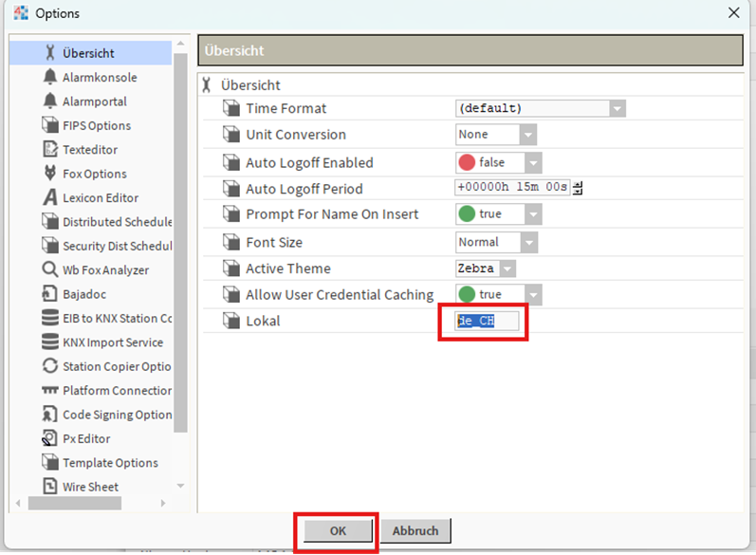The height and width of the screenshot is (555, 756).
Task: Click the Distributed Schedule cube icon
Action: (x=49, y=221)
